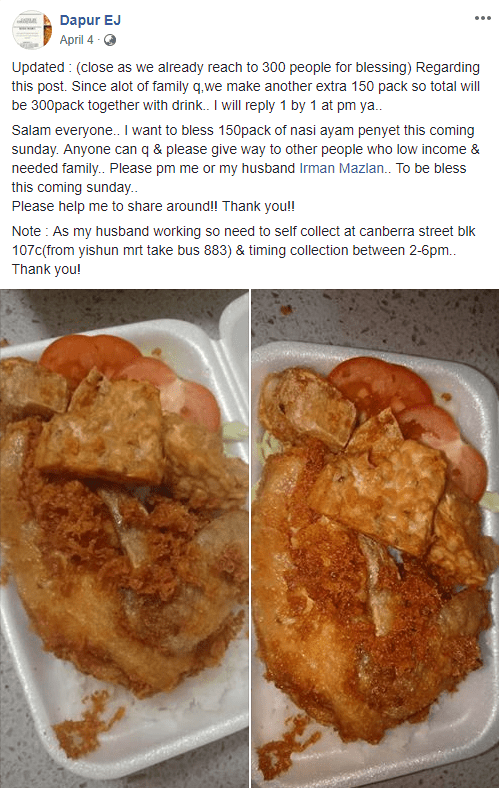The width and height of the screenshot is (499, 788).
Task: Open the left nasi ayam penyet photo
Action: [x=124, y=538]
